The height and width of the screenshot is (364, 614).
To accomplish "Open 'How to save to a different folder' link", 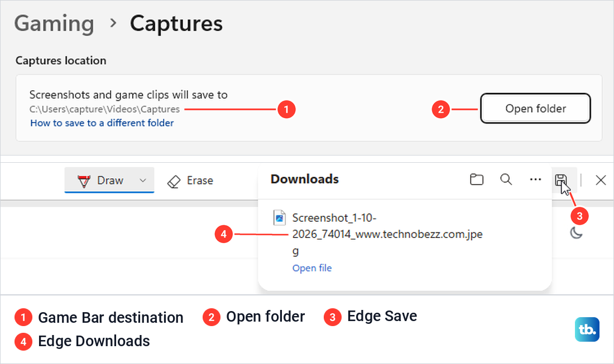I will click(x=102, y=123).
